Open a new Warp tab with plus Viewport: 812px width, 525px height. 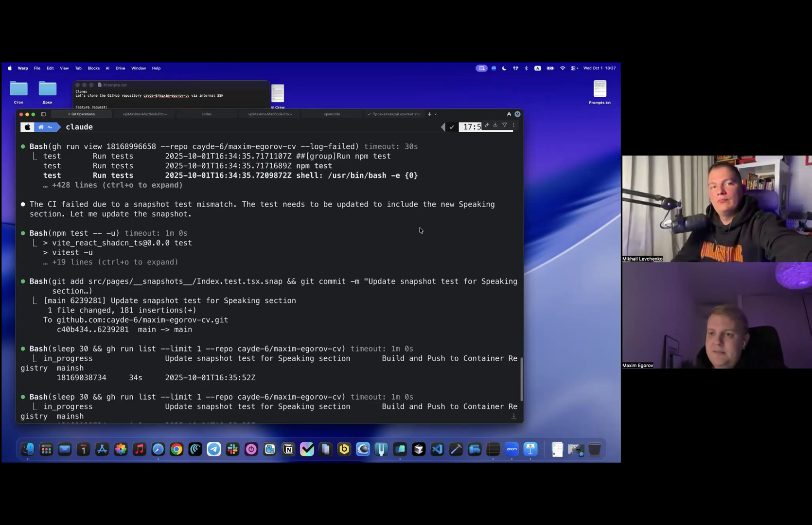pos(429,114)
